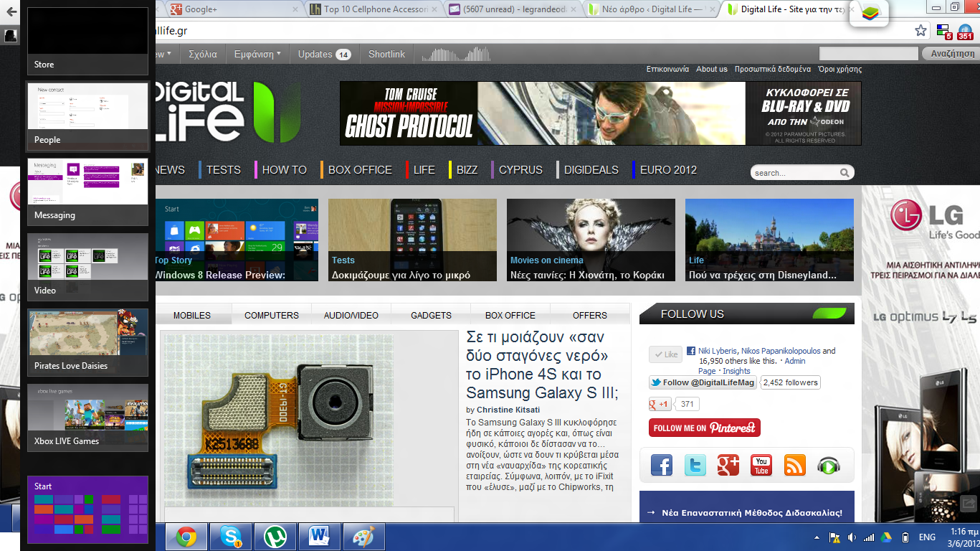Click Follow Me on Pinterest button
This screenshot has height=551, width=980.
click(x=705, y=428)
